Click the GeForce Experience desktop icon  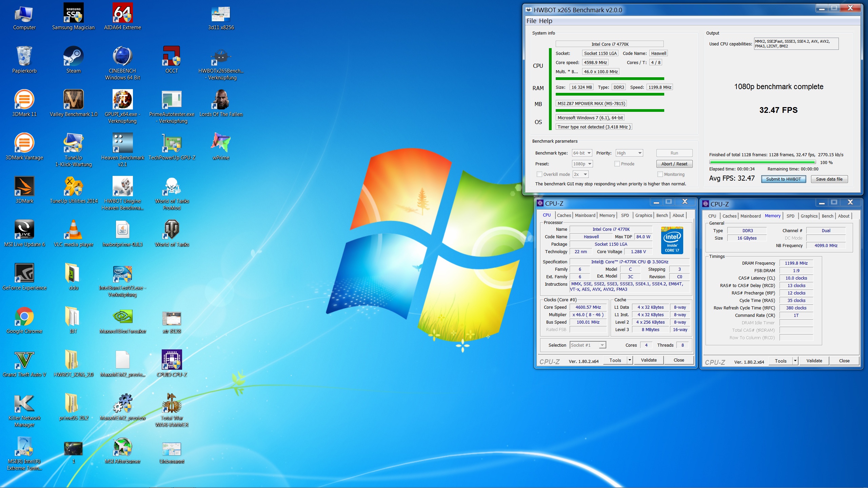click(x=24, y=277)
